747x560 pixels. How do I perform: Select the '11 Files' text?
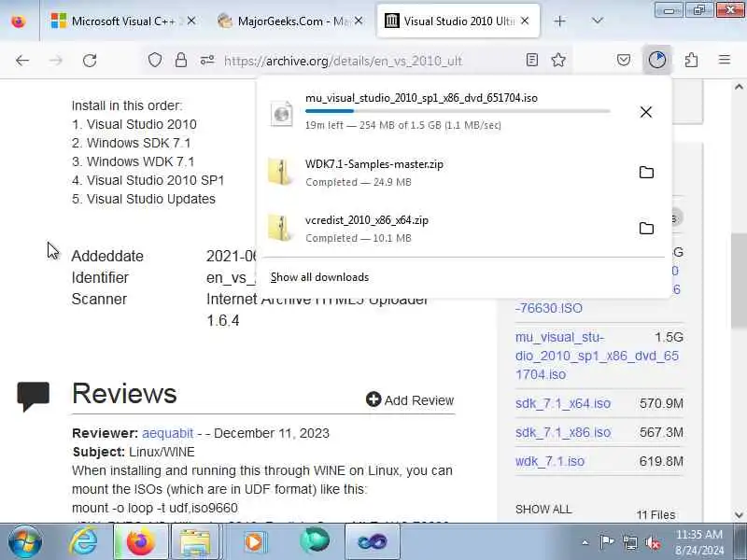(x=656, y=515)
